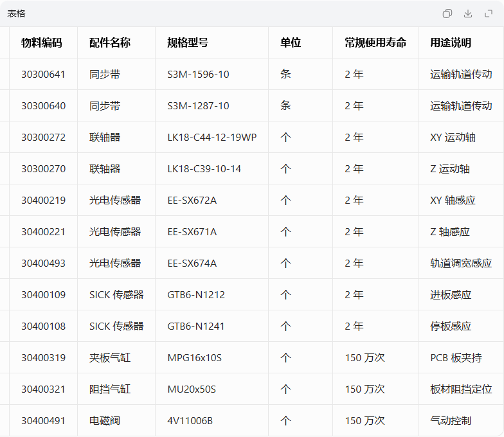Click 光电传感器 in the 30400219 row

[115, 201]
